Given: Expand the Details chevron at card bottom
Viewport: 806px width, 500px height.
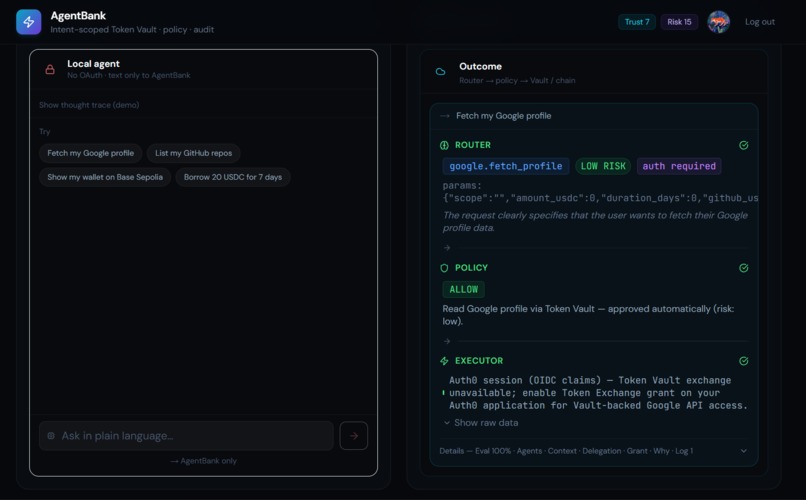Looking at the screenshot, I should 743,451.
